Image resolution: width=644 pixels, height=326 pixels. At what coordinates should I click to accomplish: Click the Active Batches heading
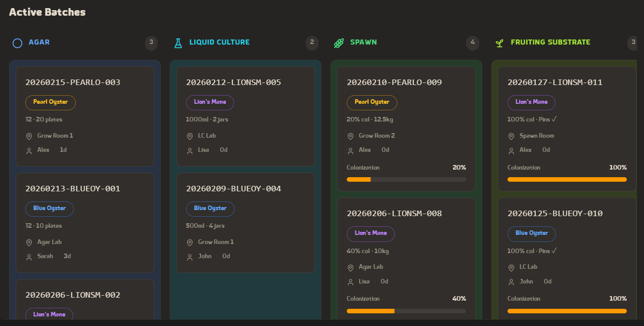(48, 12)
